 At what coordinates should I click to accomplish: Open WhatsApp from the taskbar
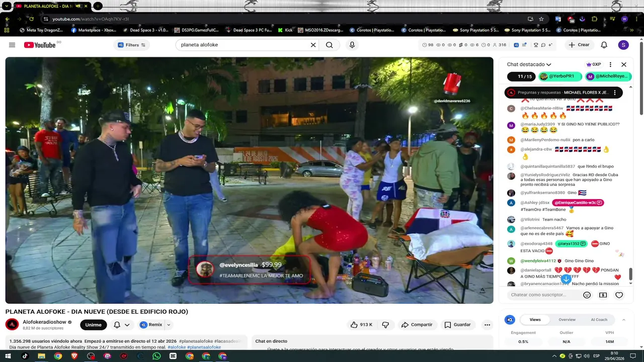156,356
